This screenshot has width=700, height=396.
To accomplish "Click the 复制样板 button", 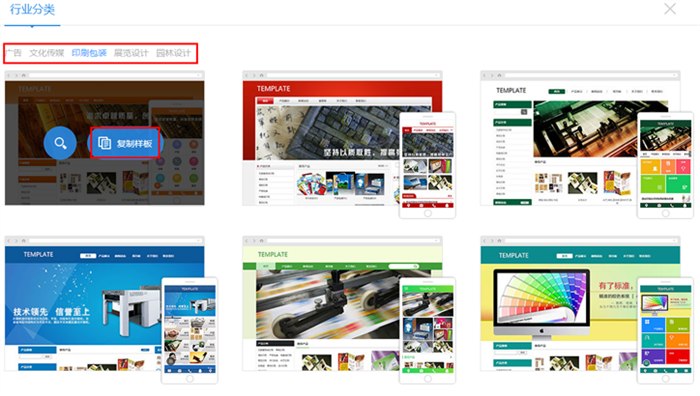I will pyautogui.click(x=125, y=143).
